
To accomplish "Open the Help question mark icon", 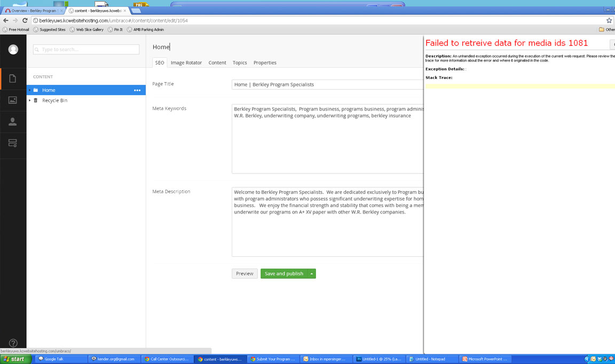I will tap(13, 343).
